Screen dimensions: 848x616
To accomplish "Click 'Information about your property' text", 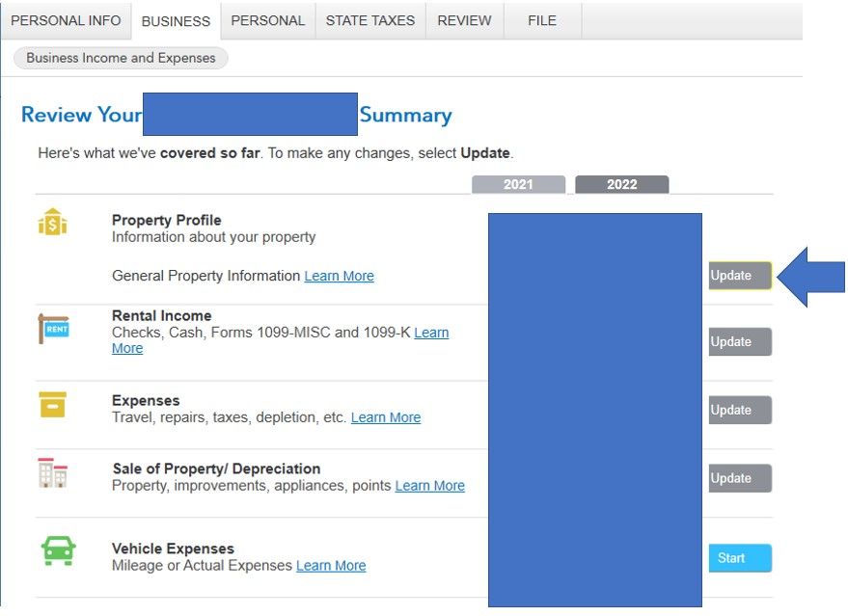I will tap(213, 237).
